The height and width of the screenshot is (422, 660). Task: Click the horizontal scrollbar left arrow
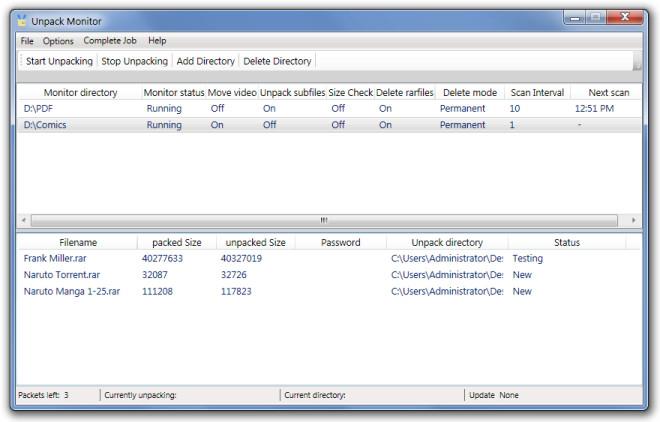(x=24, y=220)
